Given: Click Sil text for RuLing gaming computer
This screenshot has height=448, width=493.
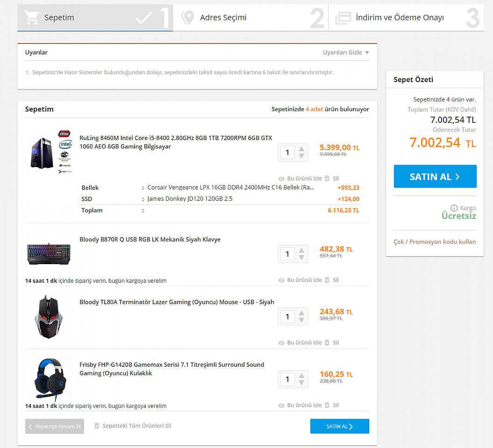Looking at the screenshot, I should 336,178.
